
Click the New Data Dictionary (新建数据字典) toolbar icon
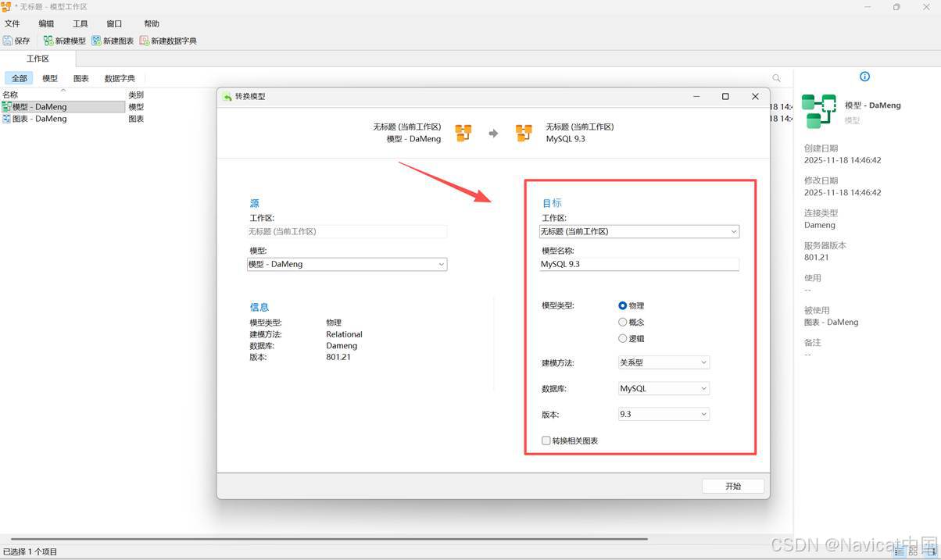tap(145, 41)
